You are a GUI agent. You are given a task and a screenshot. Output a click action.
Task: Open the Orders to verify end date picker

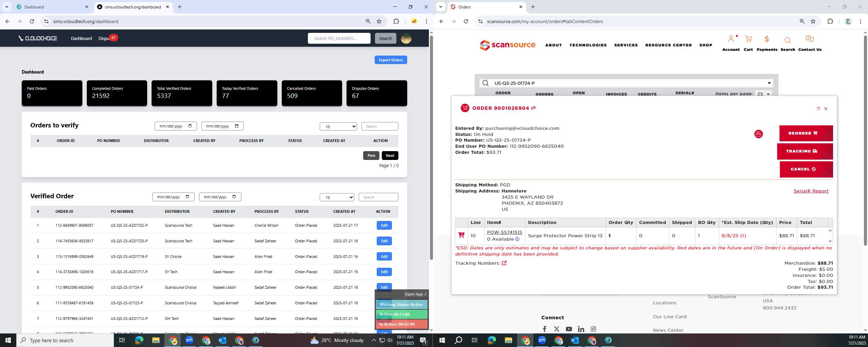(x=236, y=126)
